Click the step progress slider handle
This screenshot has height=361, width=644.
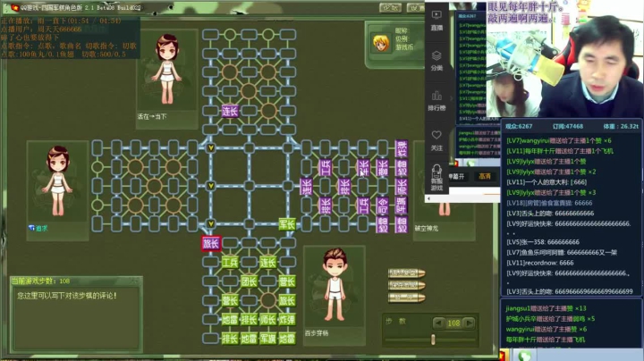(x=433, y=340)
